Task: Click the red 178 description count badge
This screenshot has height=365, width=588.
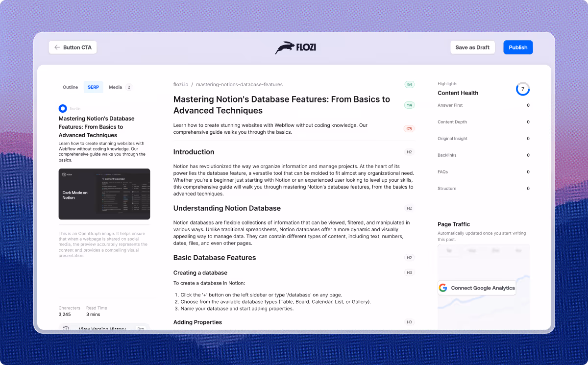Action: coord(409,129)
